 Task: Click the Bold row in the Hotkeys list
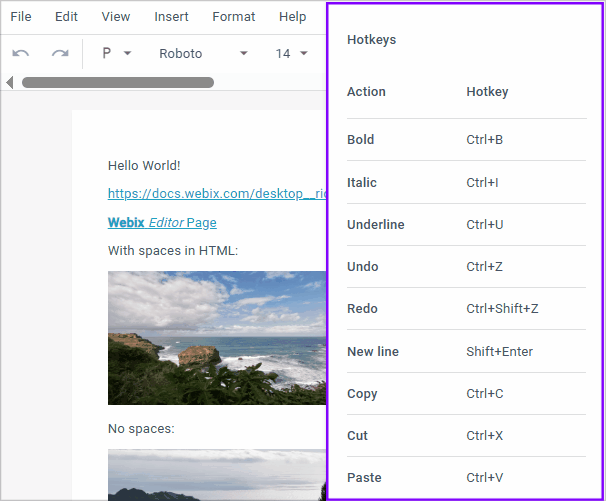(466, 140)
